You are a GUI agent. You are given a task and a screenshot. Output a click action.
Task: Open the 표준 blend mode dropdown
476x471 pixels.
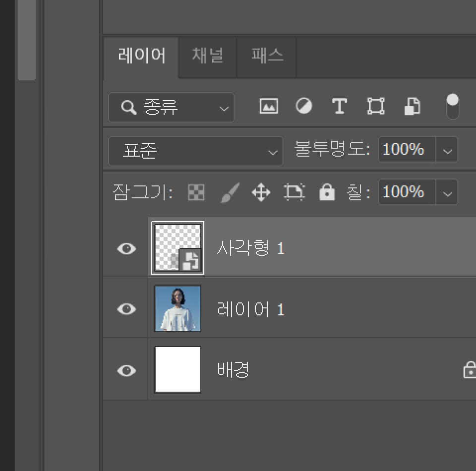(195, 151)
